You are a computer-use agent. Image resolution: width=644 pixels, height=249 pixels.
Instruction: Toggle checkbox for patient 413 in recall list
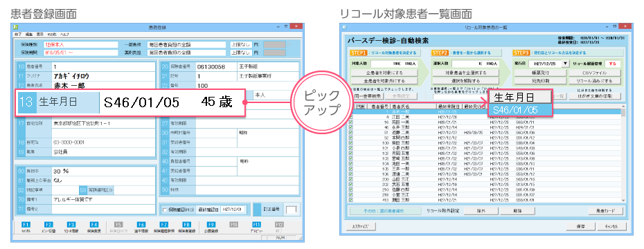click(350, 200)
